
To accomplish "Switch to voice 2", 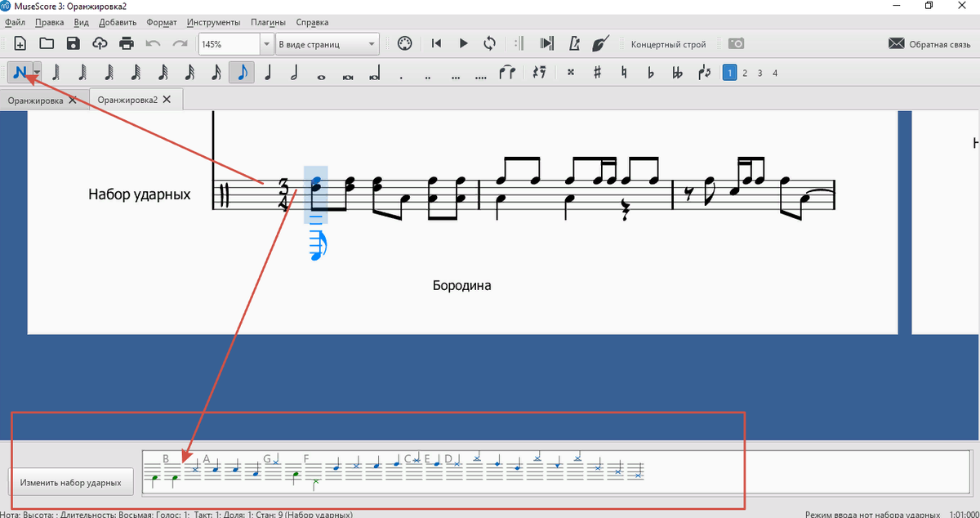I will (745, 73).
